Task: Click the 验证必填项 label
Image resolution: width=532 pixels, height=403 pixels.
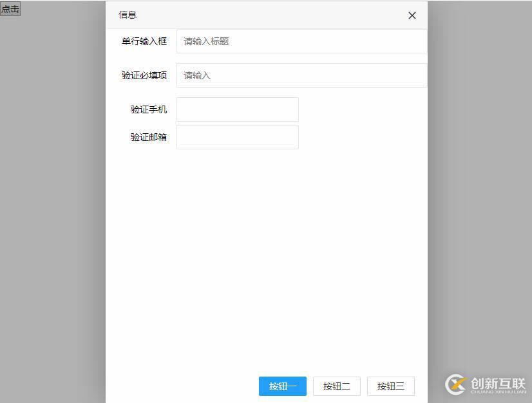Action: pos(144,75)
